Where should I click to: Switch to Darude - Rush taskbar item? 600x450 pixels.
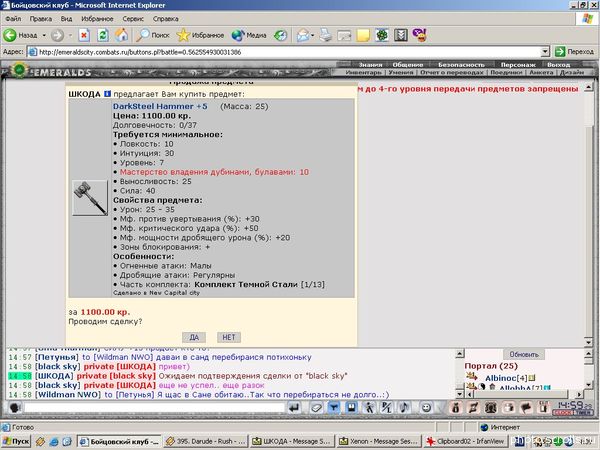click(206, 442)
